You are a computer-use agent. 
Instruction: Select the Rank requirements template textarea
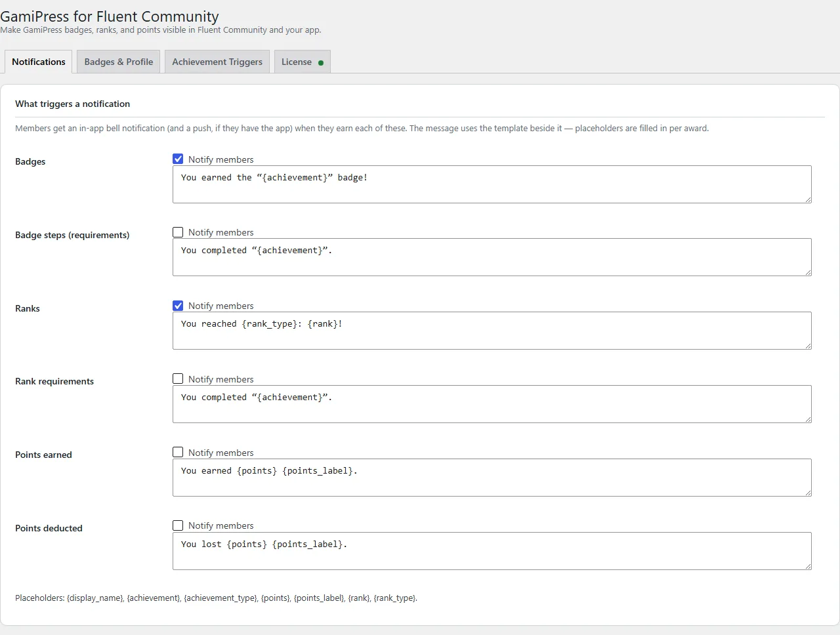pyautogui.click(x=492, y=404)
